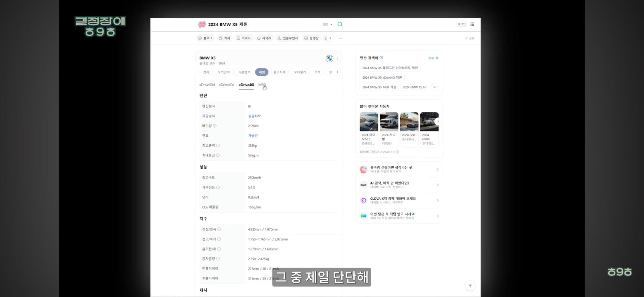This screenshot has width=644, height=297.
Task: Select the 기본정보 tab
Action: (x=244, y=72)
